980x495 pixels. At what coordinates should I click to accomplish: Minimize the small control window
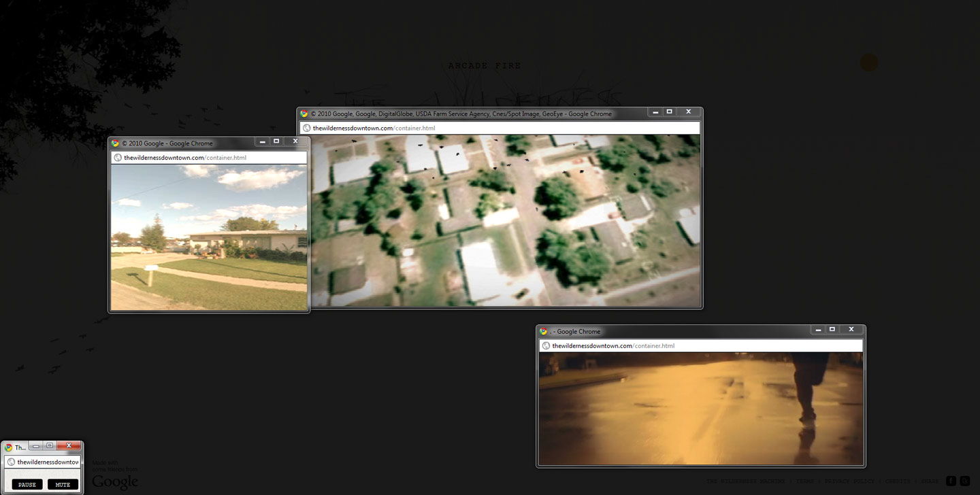tap(36, 446)
